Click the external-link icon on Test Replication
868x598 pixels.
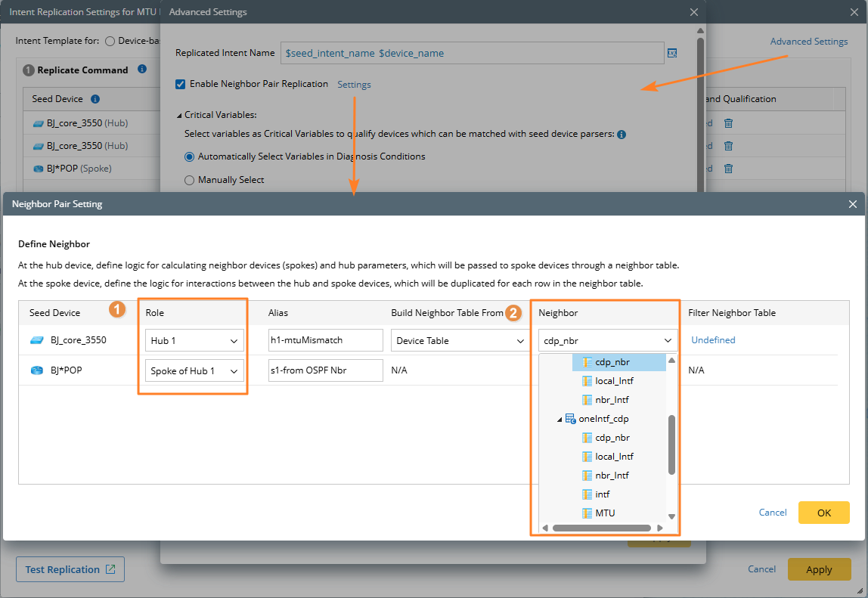click(x=110, y=569)
